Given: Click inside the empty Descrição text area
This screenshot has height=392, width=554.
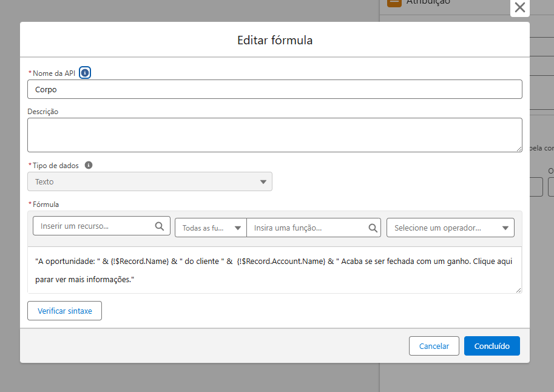Looking at the screenshot, I should 274,135.
